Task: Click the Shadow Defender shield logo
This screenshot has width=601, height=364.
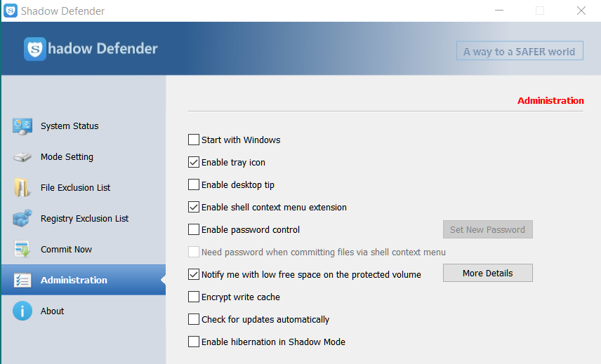Action: (x=35, y=49)
